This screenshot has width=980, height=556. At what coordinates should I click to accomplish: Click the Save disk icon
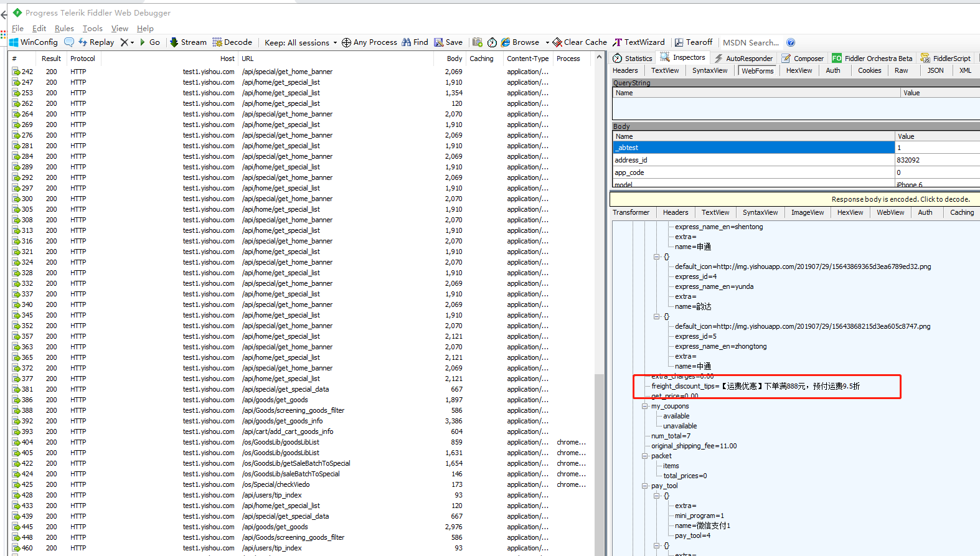pyautogui.click(x=439, y=42)
